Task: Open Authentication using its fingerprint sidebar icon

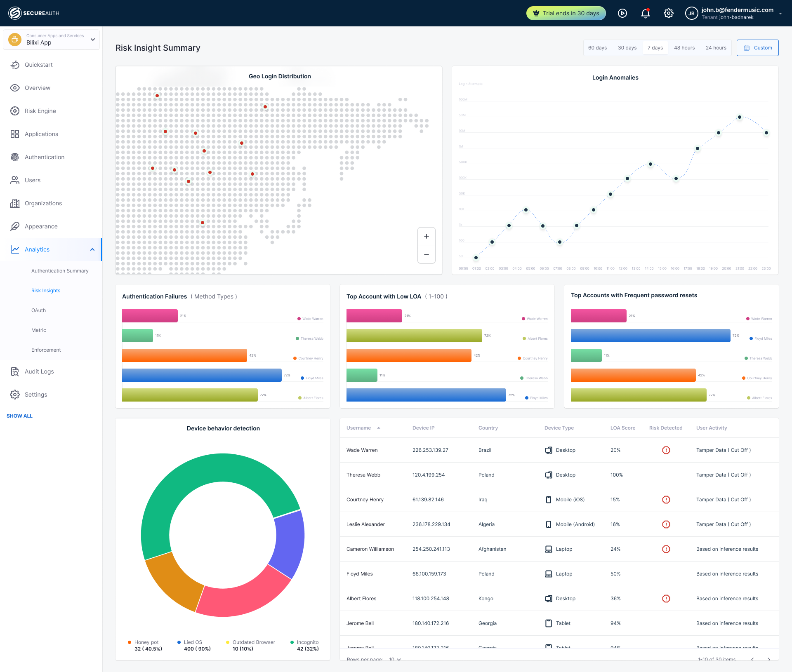Action: pyautogui.click(x=15, y=157)
